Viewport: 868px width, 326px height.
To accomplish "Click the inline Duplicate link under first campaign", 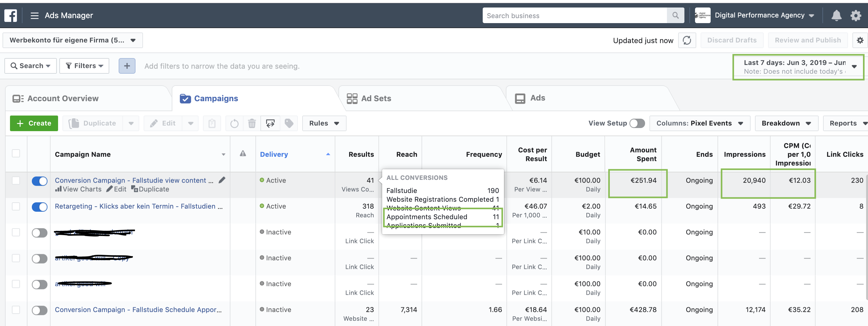I will [x=150, y=190].
